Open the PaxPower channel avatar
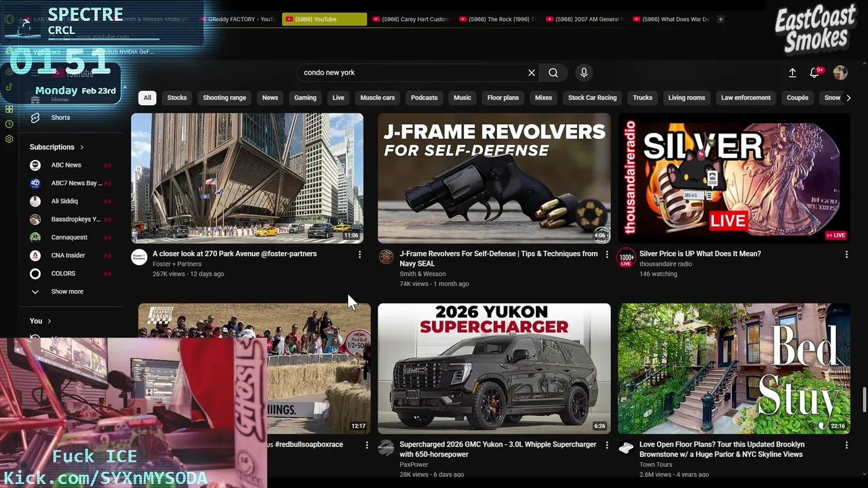 386,448
